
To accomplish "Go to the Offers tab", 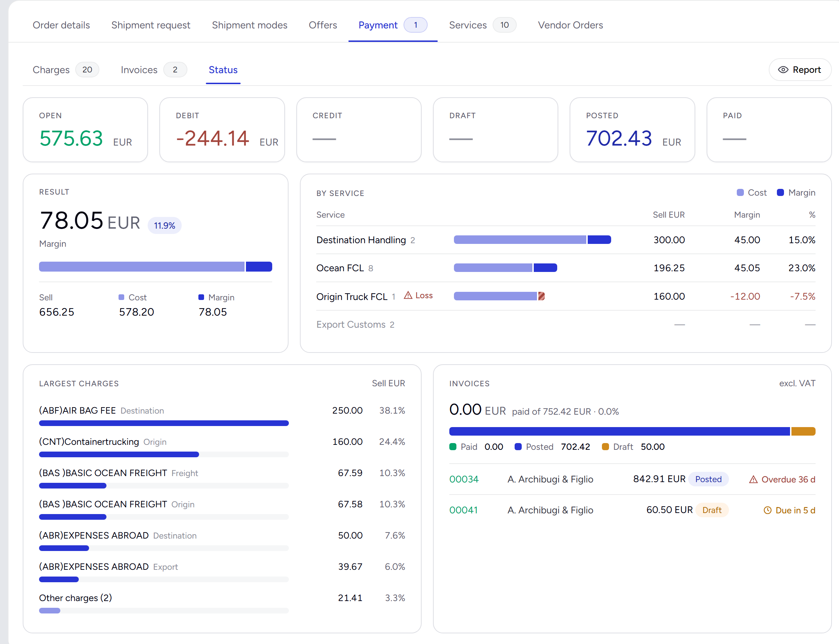I will 323,25.
